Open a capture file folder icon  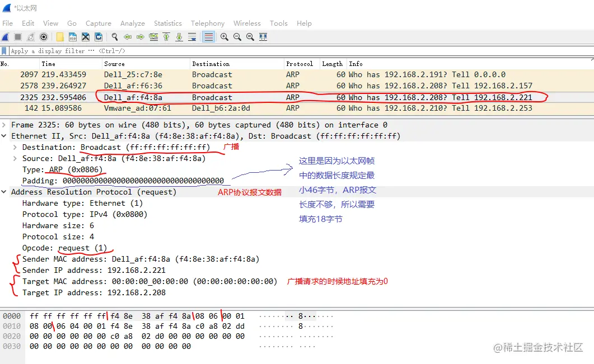coord(60,37)
